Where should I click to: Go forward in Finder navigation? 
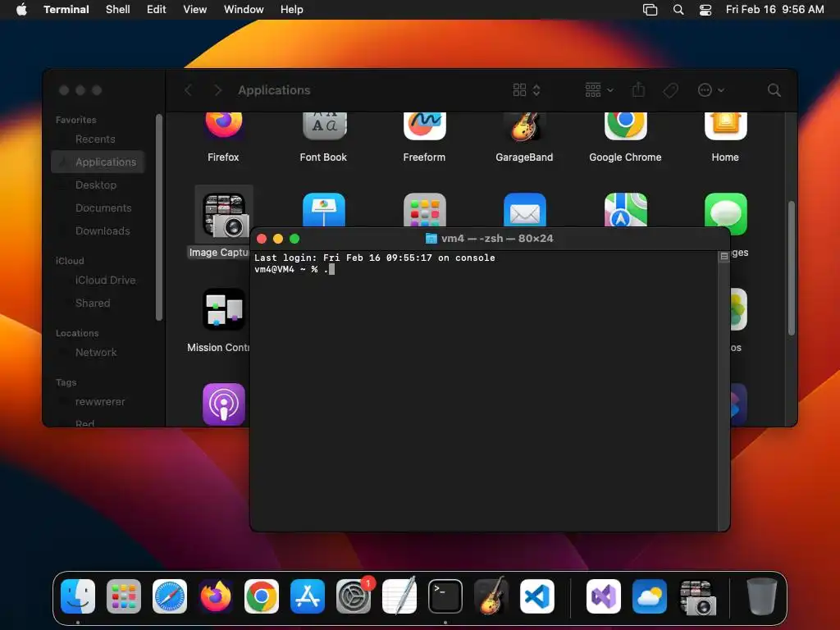(217, 90)
